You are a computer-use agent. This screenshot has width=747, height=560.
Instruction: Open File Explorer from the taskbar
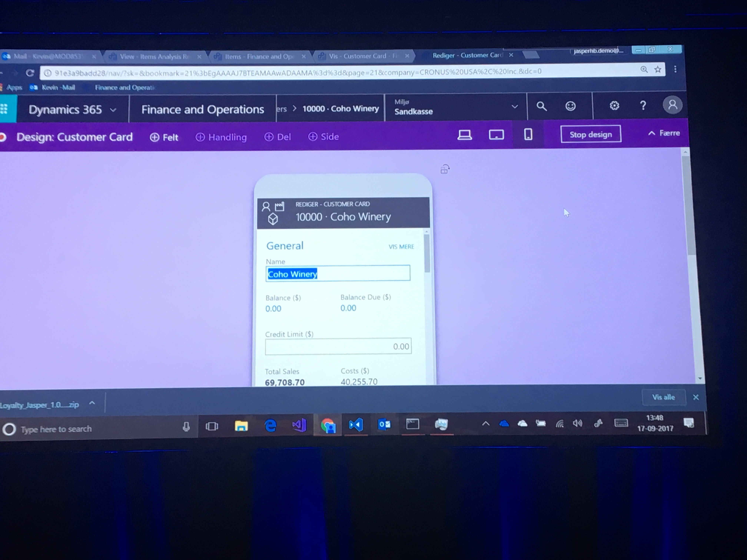point(241,426)
